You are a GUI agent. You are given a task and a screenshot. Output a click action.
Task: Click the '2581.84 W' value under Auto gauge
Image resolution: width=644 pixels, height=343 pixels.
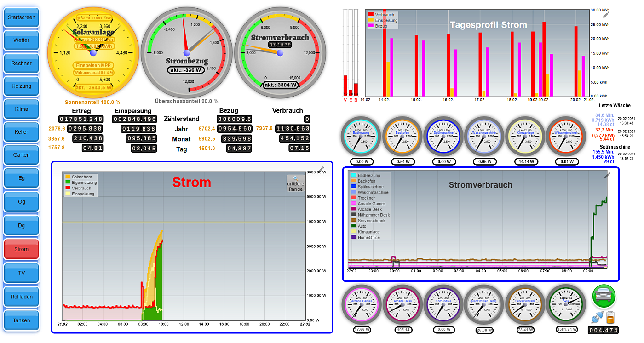point(566,329)
